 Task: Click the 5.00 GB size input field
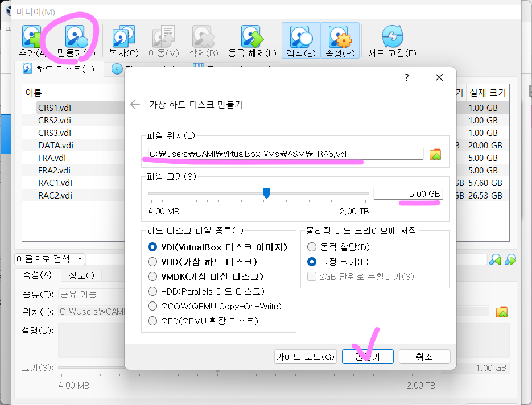pyautogui.click(x=408, y=193)
